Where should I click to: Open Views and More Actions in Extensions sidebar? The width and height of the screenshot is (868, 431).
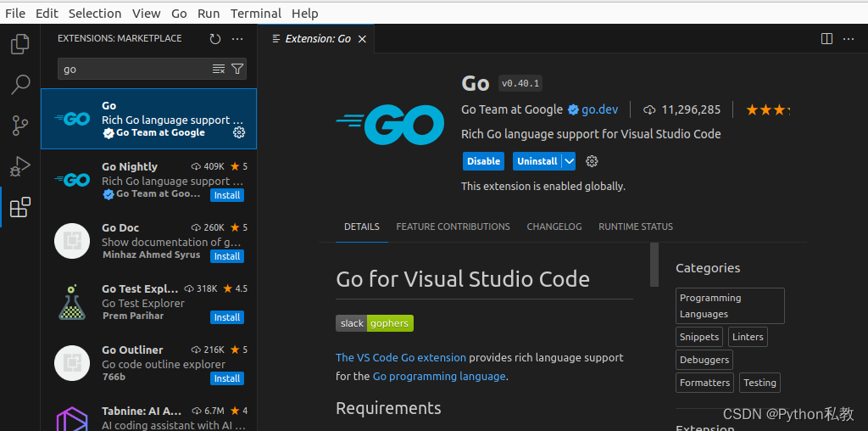tap(237, 39)
